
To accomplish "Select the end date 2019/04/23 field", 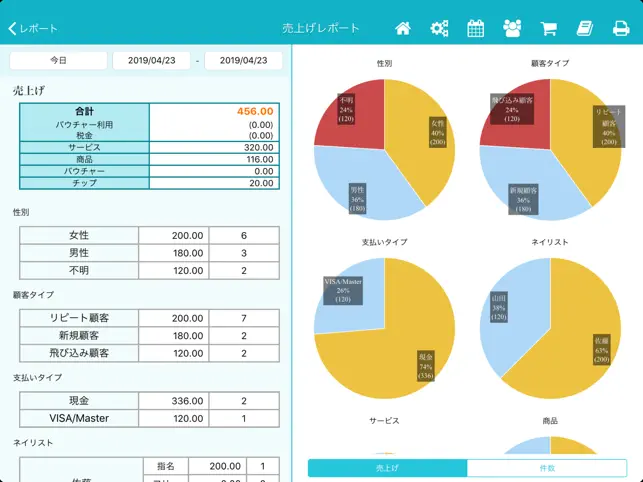I will pyautogui.click(x=243, y=60).
